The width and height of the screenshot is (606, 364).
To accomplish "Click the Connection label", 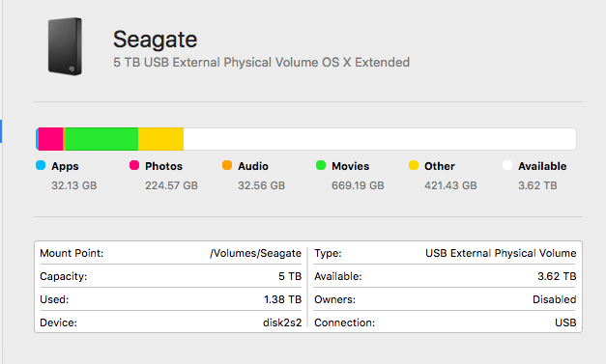I will tap(344, 322).
